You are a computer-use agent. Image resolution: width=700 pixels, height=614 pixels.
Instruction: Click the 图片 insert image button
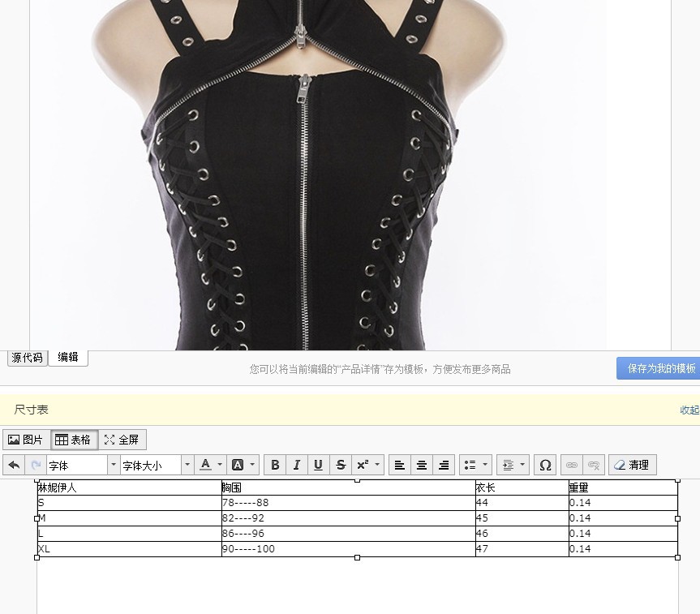tap(26, 440)
